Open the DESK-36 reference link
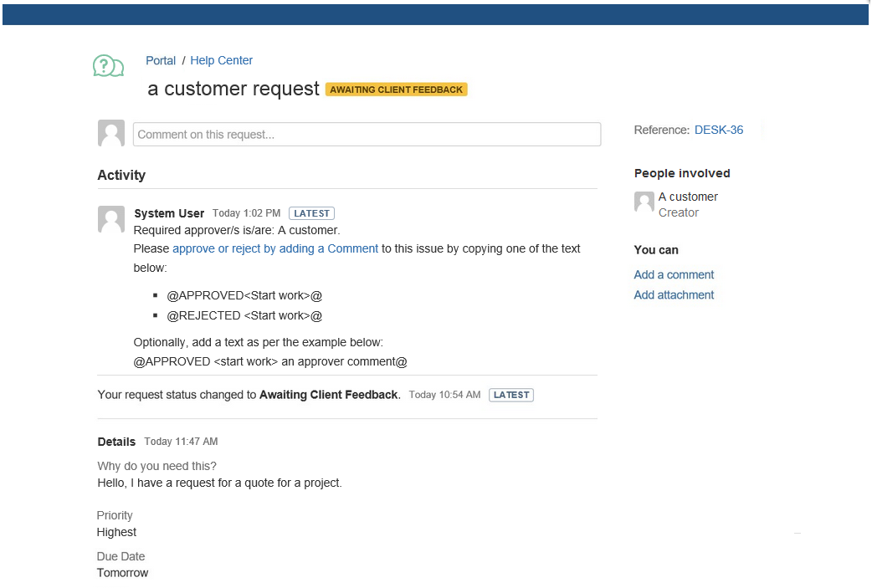Screen dimensions: 872x588 tap(718, 130)
